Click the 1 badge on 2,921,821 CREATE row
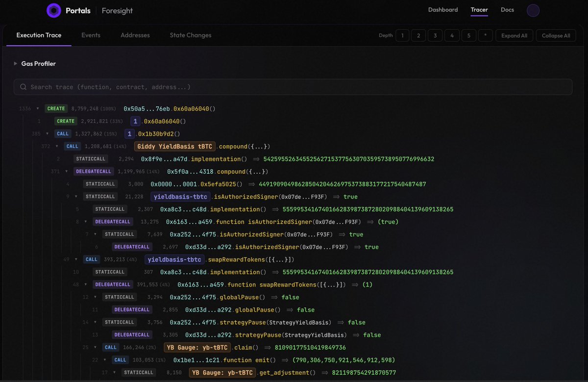 [135, 121]
